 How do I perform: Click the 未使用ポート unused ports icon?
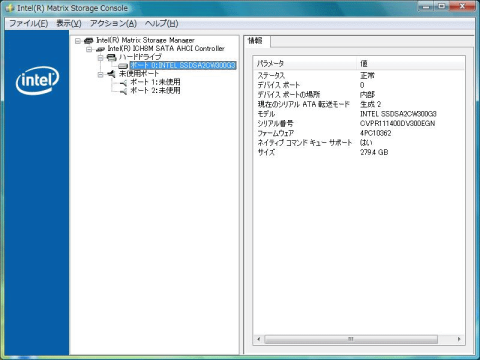coord(111,74)
